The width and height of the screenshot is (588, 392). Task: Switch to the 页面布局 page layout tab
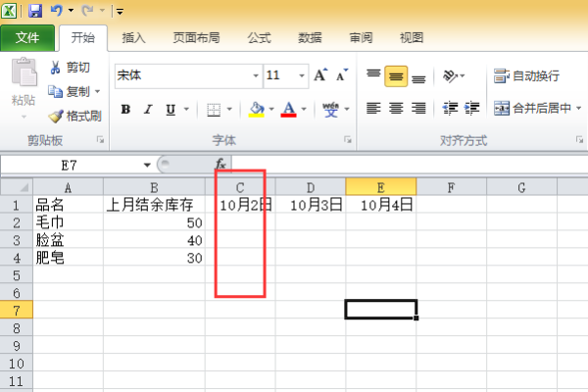point(196,37)
